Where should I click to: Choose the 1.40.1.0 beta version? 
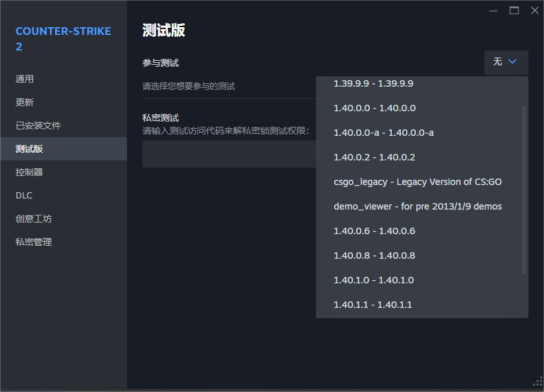pos(374,280)
